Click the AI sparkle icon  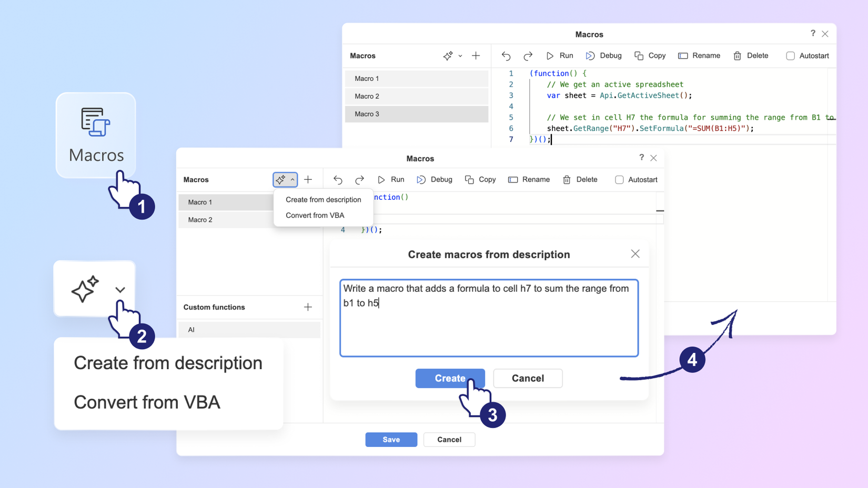click(280, 179)
